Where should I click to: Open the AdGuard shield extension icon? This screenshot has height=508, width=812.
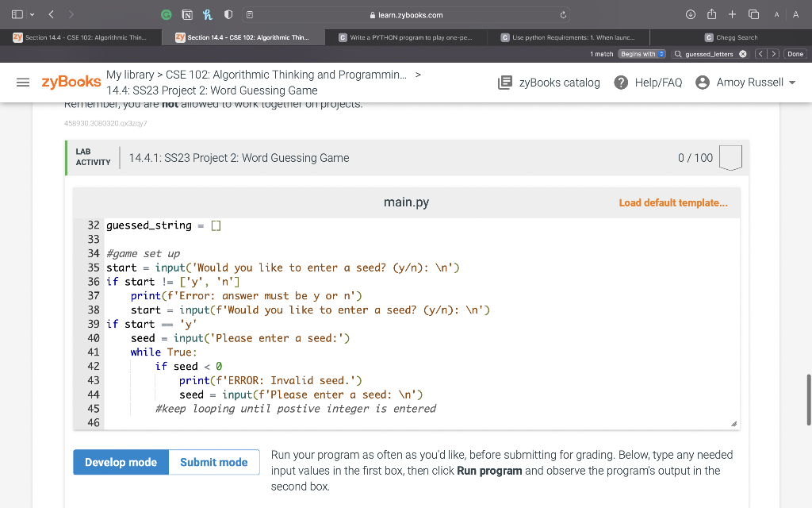(x=228, y=13)
